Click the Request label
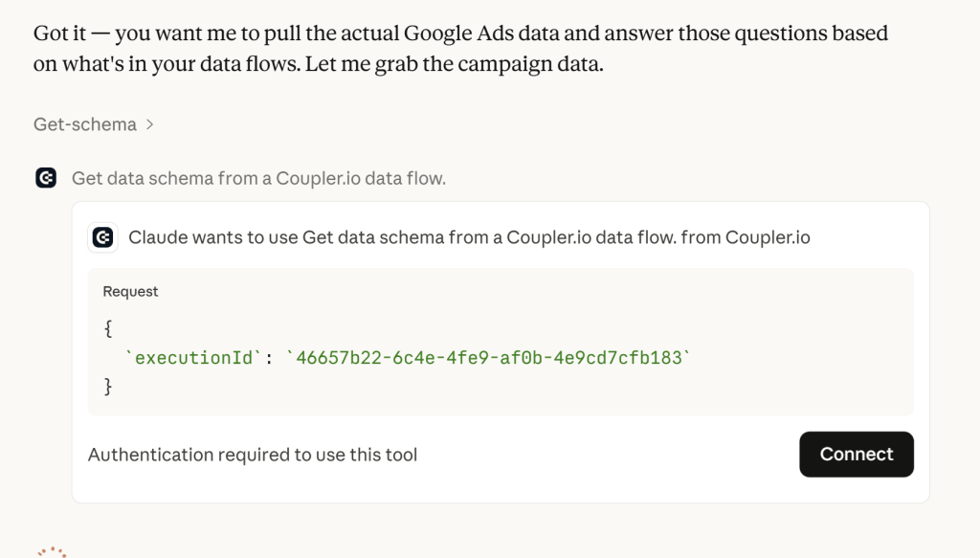The width and height of the screenshot is (980, 558). [x=130, y=291]
